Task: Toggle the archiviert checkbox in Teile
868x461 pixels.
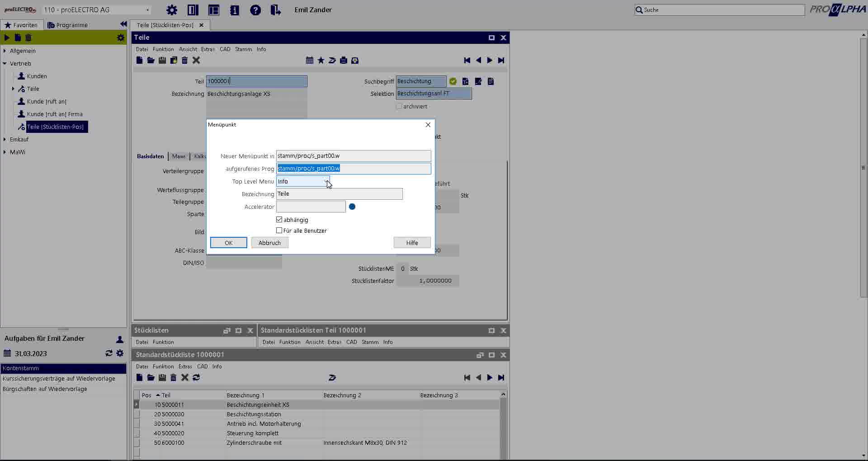Action: (399, 106)
